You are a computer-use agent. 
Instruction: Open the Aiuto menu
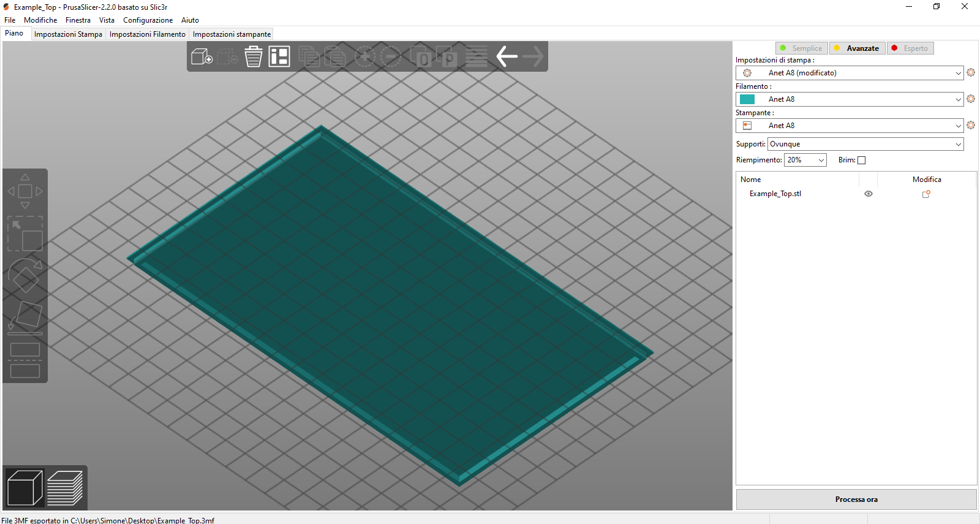click(190, 20)
